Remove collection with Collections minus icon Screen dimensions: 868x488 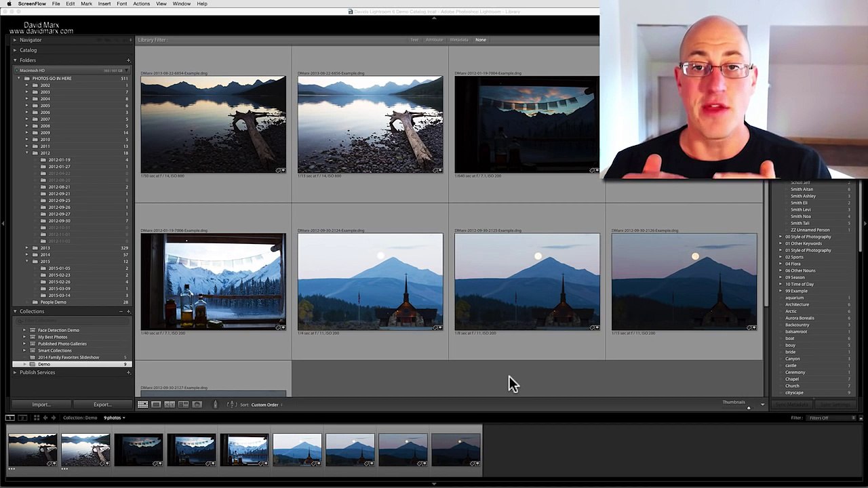click(x=121, y=312)
